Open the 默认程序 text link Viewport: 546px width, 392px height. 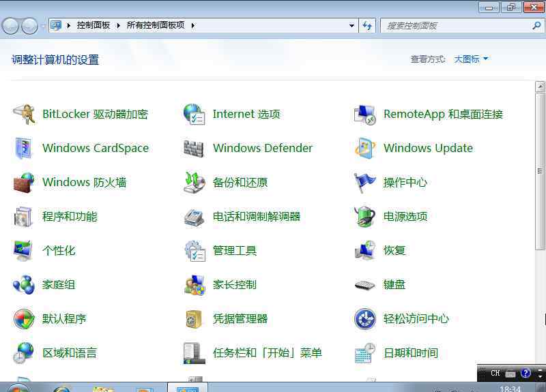click(64, 318)
